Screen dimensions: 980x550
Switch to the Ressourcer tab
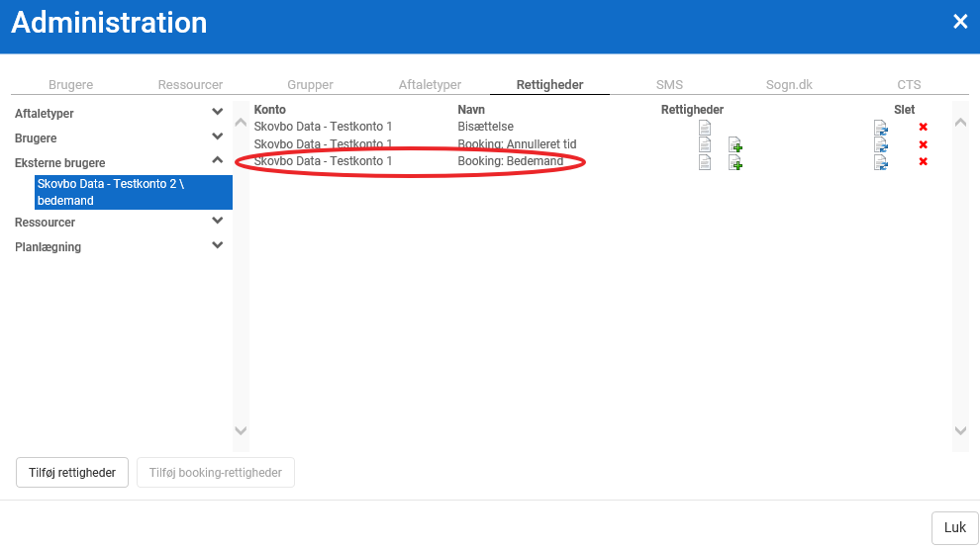(x=190, y=84)
